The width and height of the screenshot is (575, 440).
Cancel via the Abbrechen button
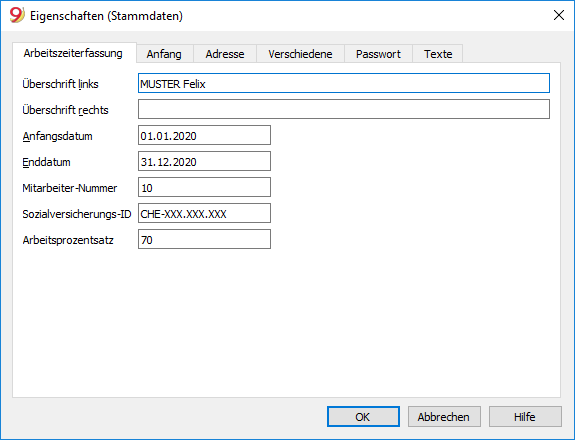tap(444, 417)
